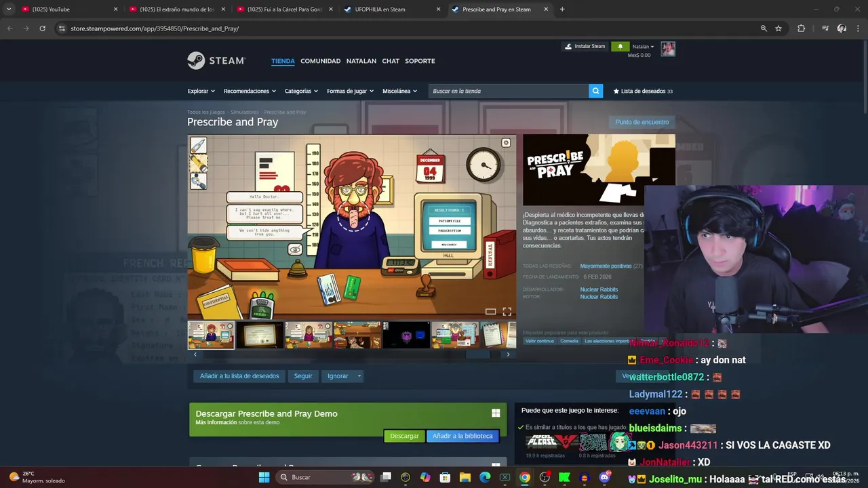Screen dimensions: 868x488
Task: Select the dark purple monster screenshot thumbnail
Action: pyautogui.click(x=406, y=335)
